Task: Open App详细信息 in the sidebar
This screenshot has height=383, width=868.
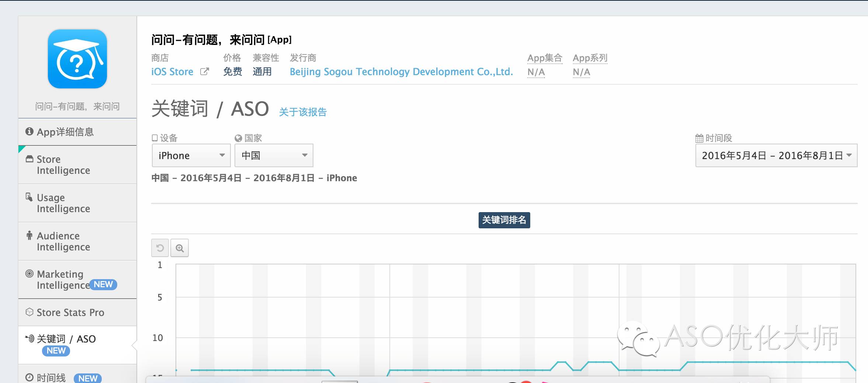Action: coord(77,132)
